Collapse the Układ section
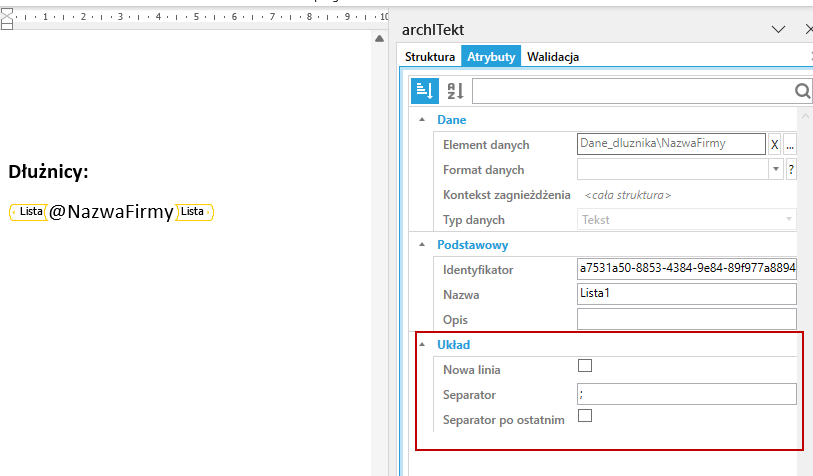This screenshot has height=476, width=813. click(422, 345)
